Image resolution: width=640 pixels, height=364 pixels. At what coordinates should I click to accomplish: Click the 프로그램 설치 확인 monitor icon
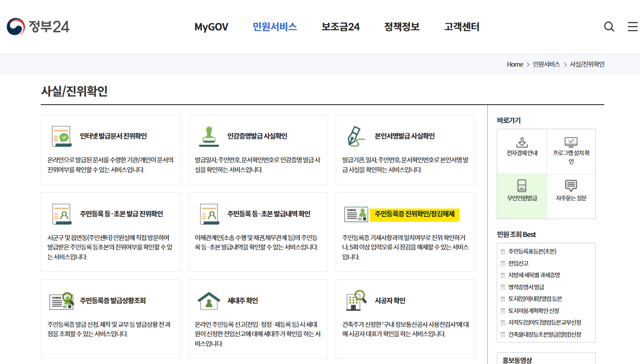(571, 142)
